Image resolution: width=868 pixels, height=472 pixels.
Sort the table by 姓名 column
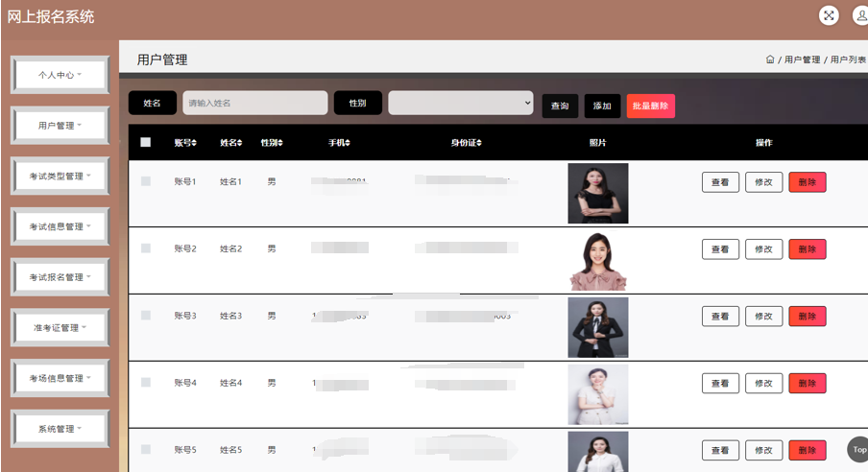pyautogui.click(x=230, y=143)
